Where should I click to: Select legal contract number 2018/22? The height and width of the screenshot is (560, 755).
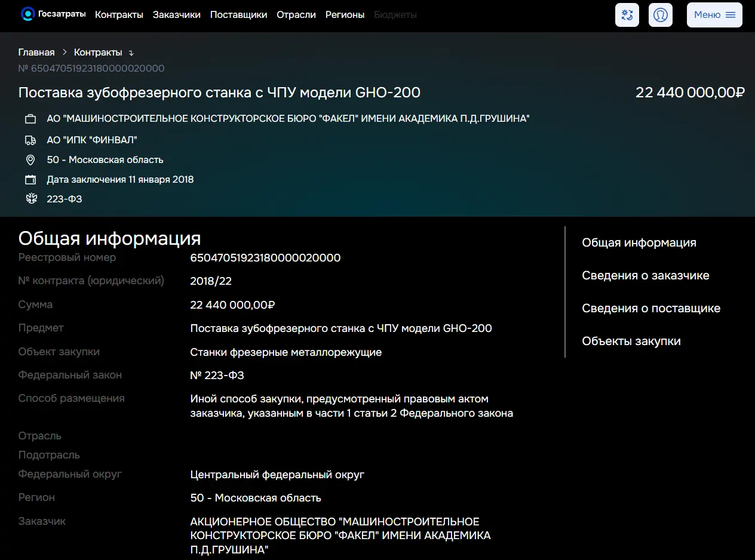click(211, 281)
